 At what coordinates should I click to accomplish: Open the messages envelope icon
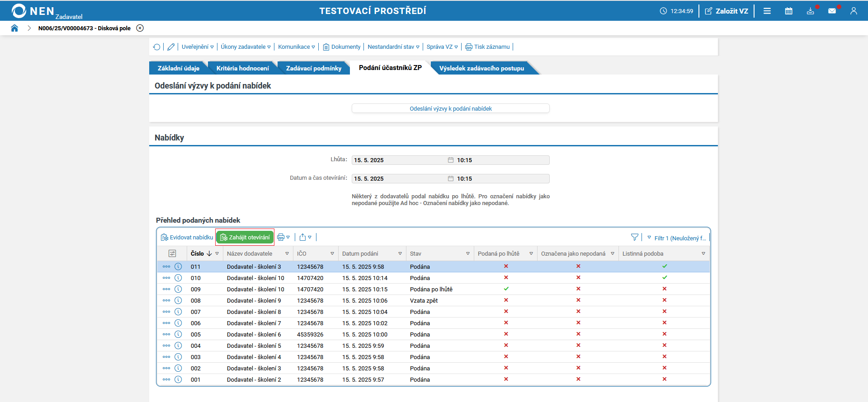pos(832,11)
